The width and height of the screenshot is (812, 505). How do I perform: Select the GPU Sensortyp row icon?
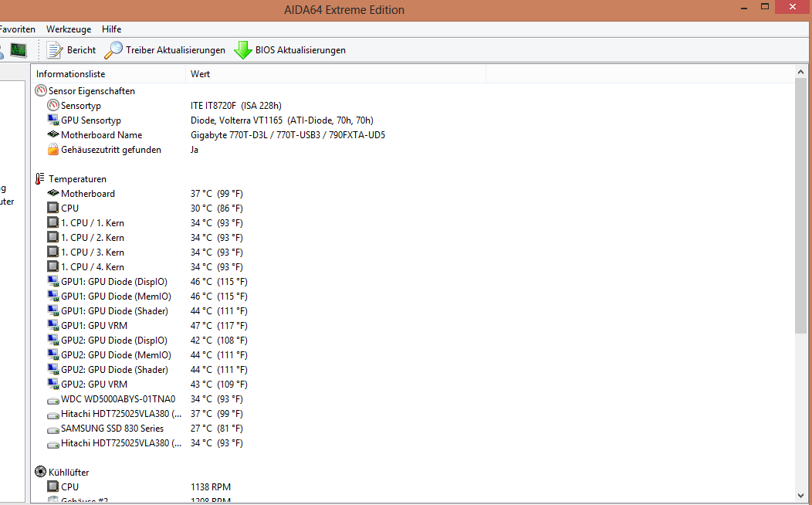click(x=52, y=120)
